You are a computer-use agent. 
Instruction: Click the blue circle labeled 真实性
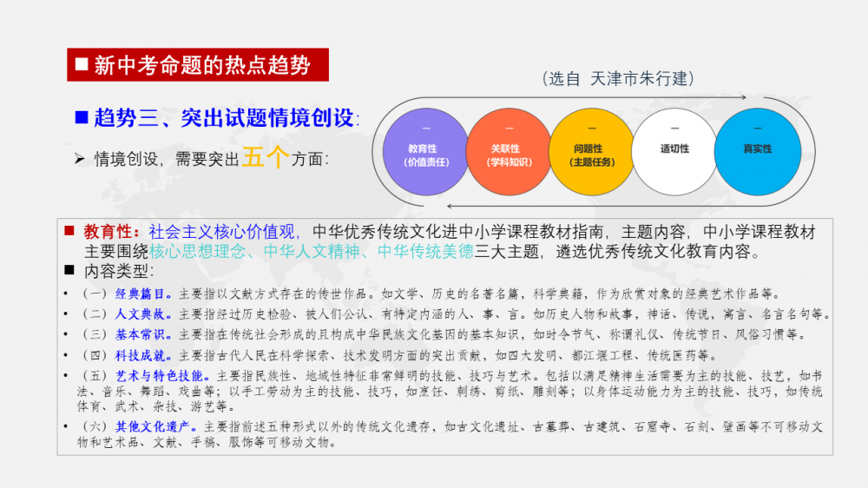coord(757,152)
